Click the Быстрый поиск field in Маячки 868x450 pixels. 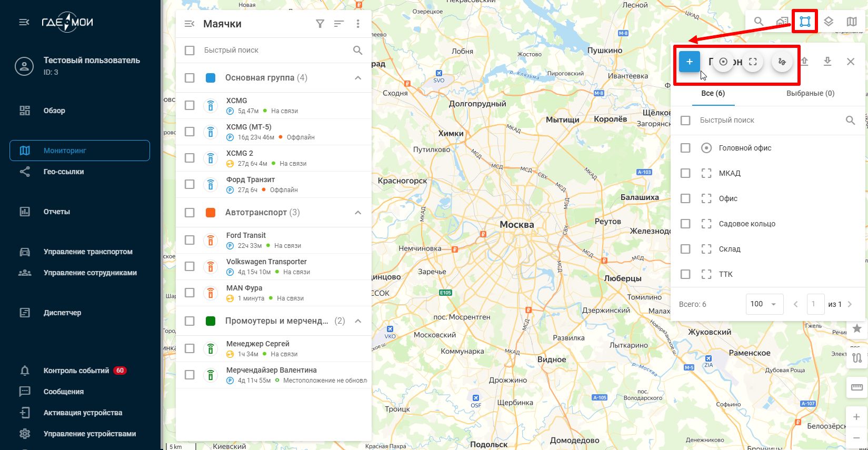click(274, 50)
